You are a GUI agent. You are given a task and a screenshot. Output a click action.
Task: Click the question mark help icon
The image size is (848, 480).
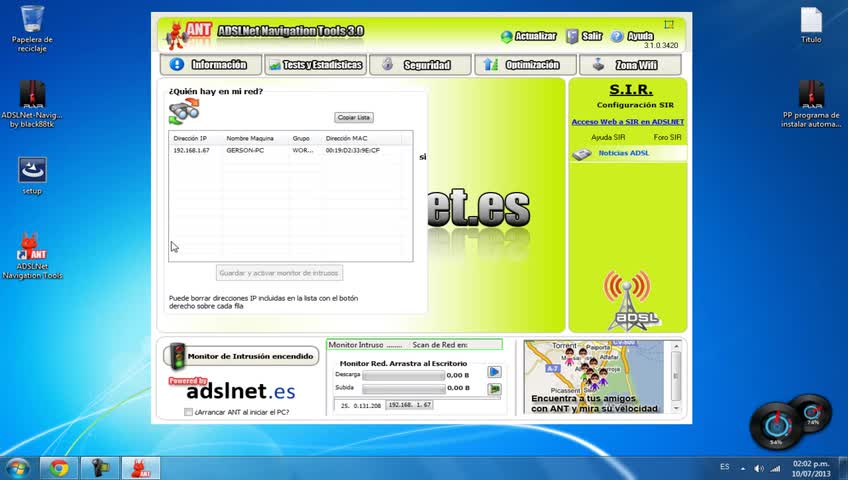click(x=617, y=36)
